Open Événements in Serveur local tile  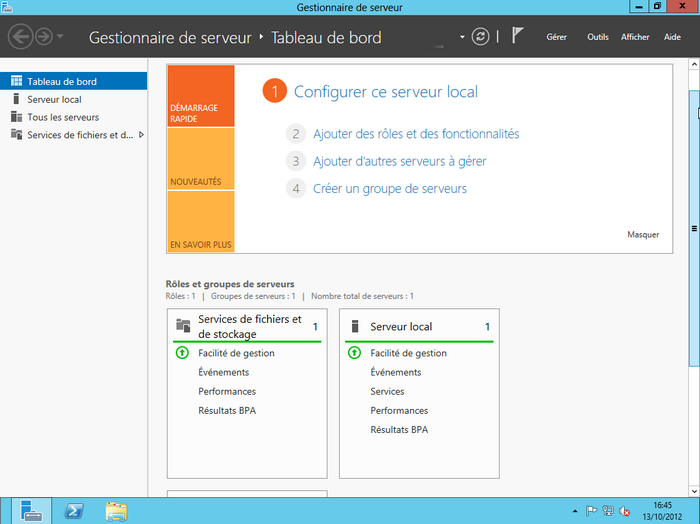tap(396, 372)
